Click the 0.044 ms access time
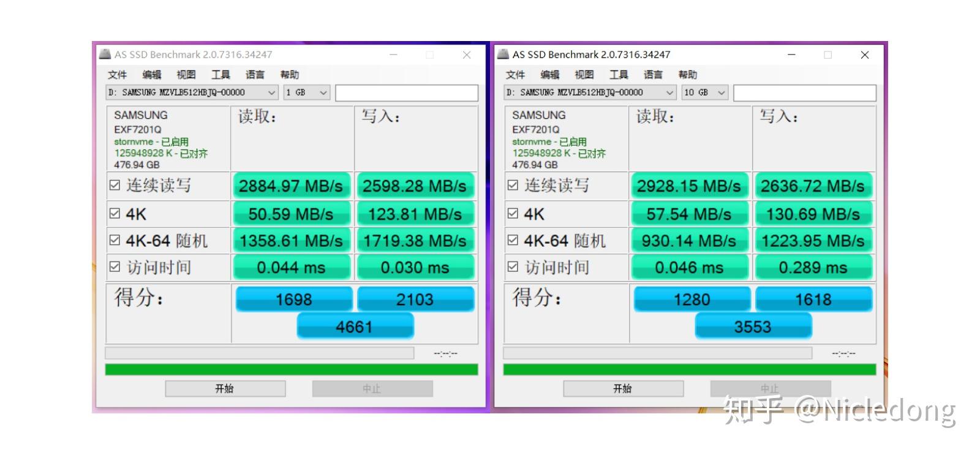This screenshot has height=455, width=980. point(291,267)
